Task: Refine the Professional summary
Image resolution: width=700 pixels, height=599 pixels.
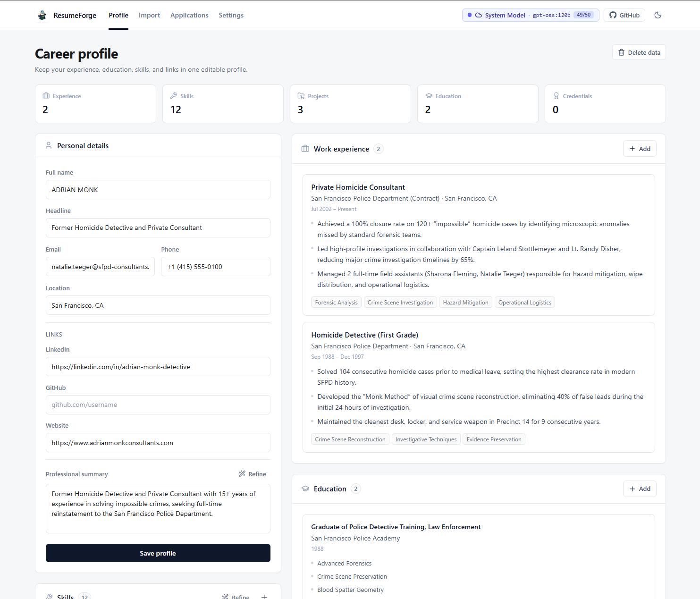Action: click(x=253, y=474)
